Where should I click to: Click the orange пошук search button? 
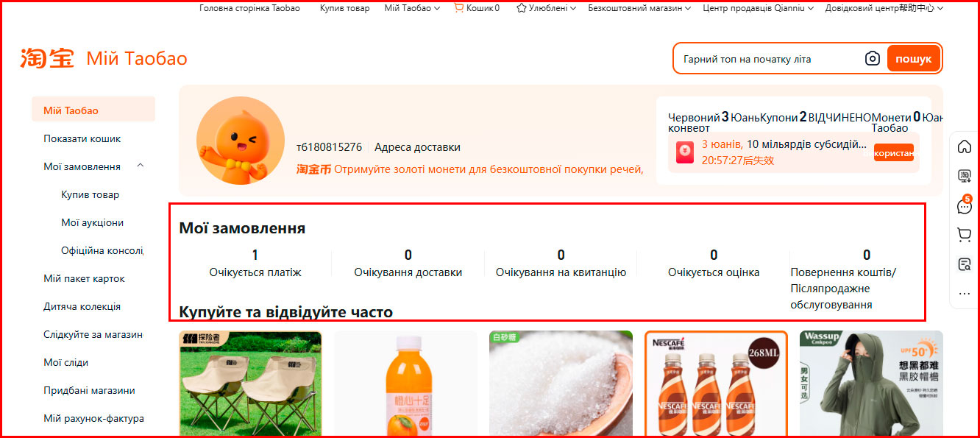pyautogui.click(x=914, y=59)
